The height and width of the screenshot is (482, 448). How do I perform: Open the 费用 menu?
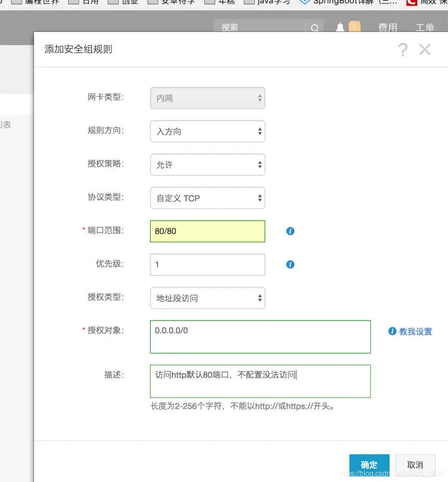pyautogui.click(x=388, y=27)
